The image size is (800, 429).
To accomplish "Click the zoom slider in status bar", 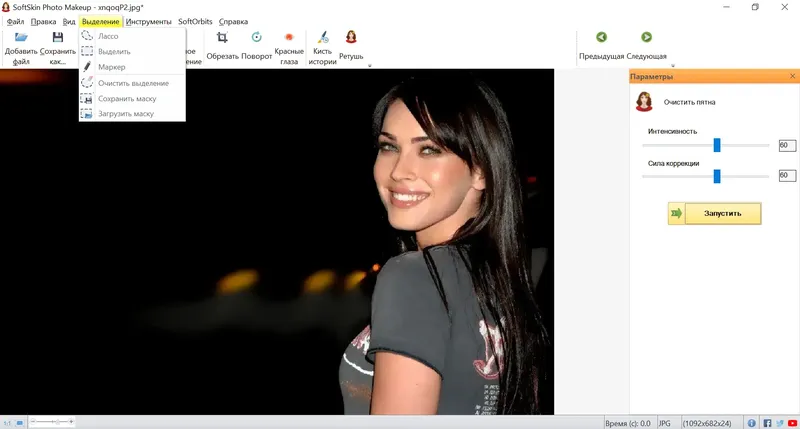I will pyautogui.click(x=52, y=422).
